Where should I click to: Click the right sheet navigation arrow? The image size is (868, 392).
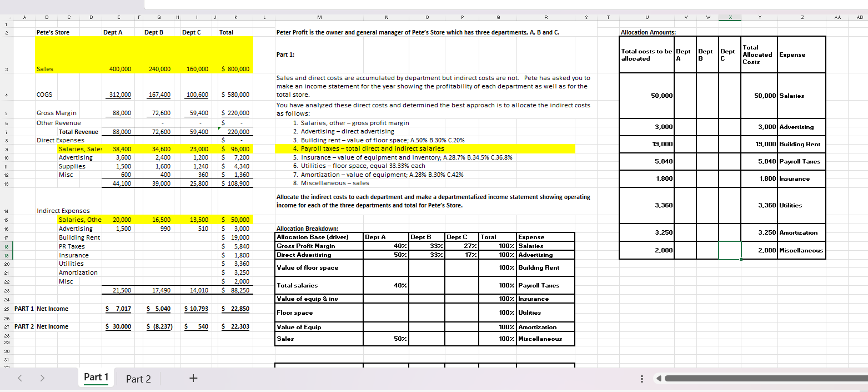coord(42,378)
